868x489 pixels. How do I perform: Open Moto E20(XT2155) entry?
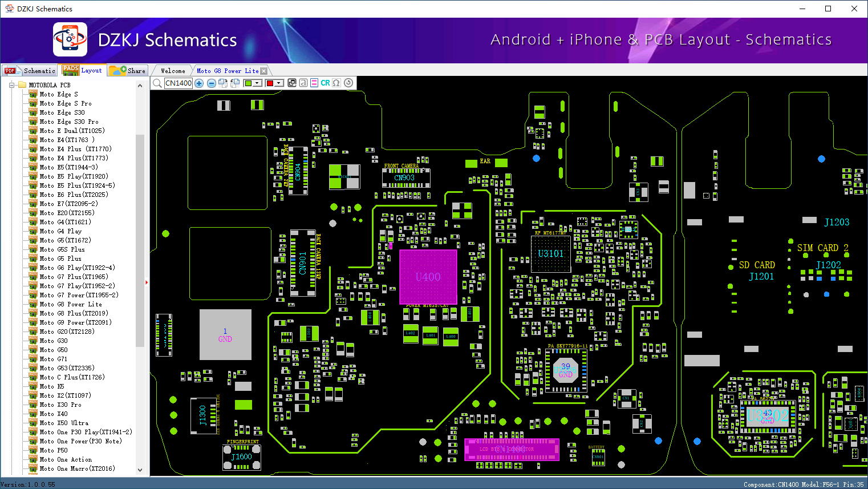(x=67, y=213)
